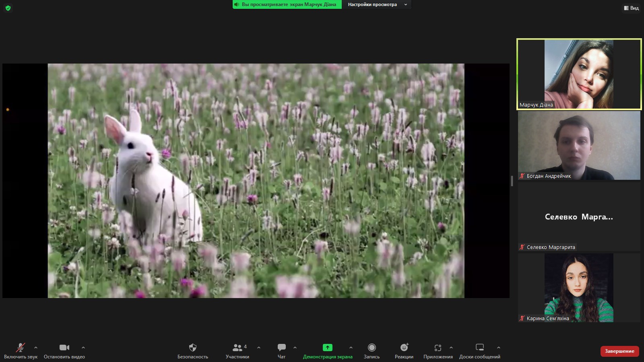Expand arrow next to Приложения
Image resolution: width=644 pixels, height=362 pixels.
tap(451, 348)
